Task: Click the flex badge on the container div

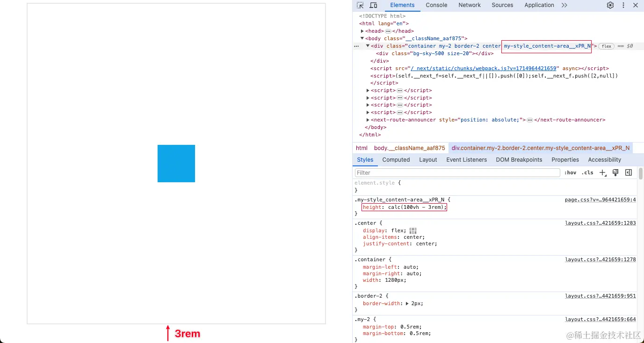Action: [607, 46]
